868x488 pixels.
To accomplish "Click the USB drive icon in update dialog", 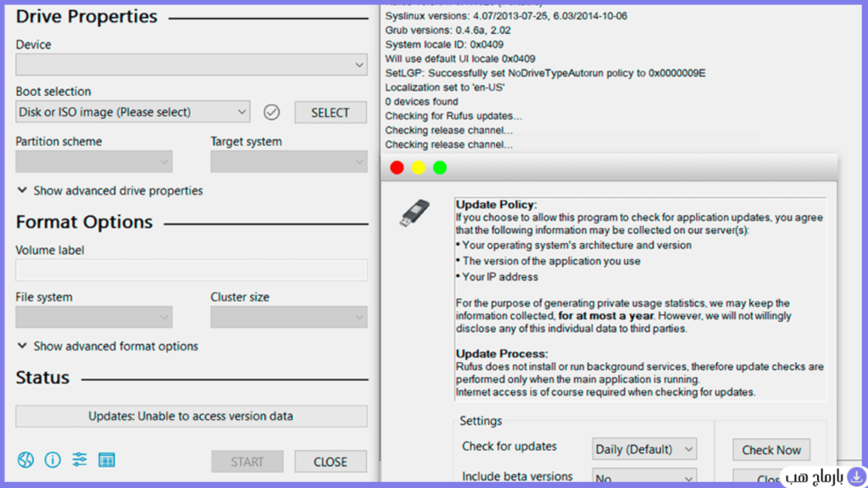I will click(415, 213).
